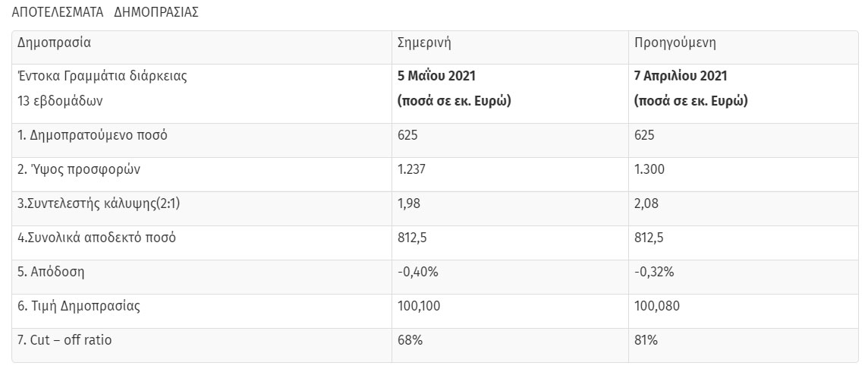Click the Δημοπρασία column header
Viewport: 868px width, 372px height.
(55, 43)
